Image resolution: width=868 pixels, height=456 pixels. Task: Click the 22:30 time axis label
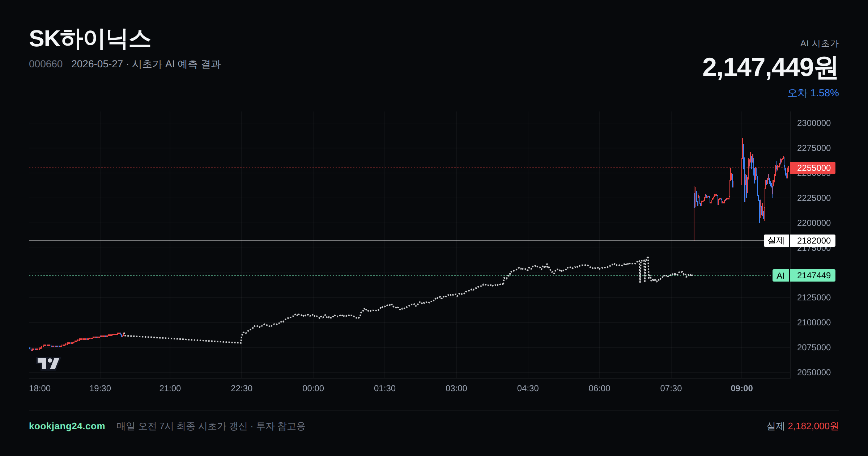pos(242,388)
